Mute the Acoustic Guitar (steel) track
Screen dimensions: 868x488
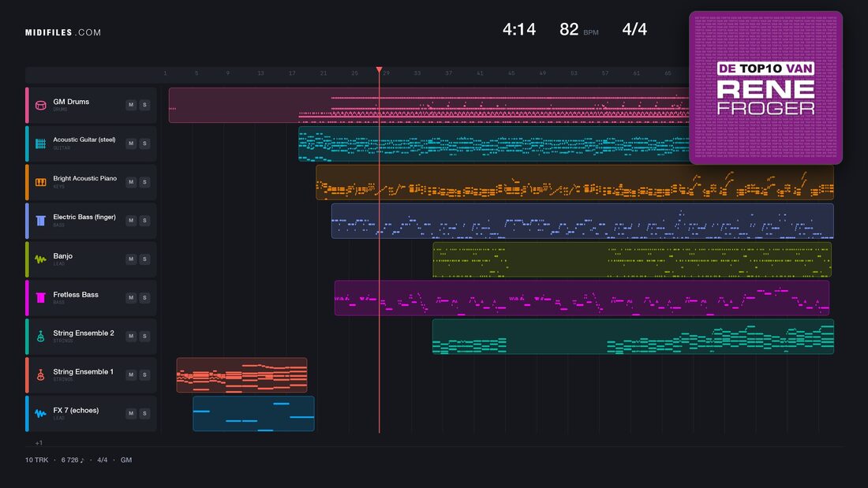click(x=131, y=143)
